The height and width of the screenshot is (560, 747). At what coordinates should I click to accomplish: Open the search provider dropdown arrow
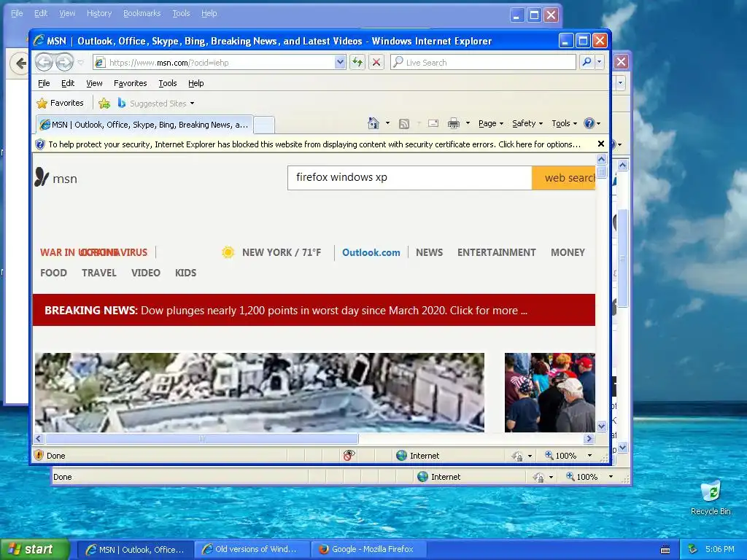pos(600,62)
